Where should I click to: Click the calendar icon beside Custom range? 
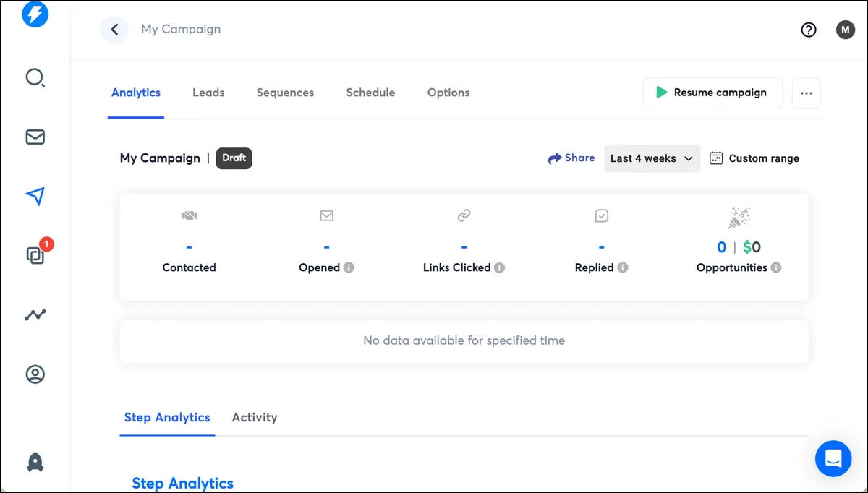pyautogui.click(x=716, y=158)
